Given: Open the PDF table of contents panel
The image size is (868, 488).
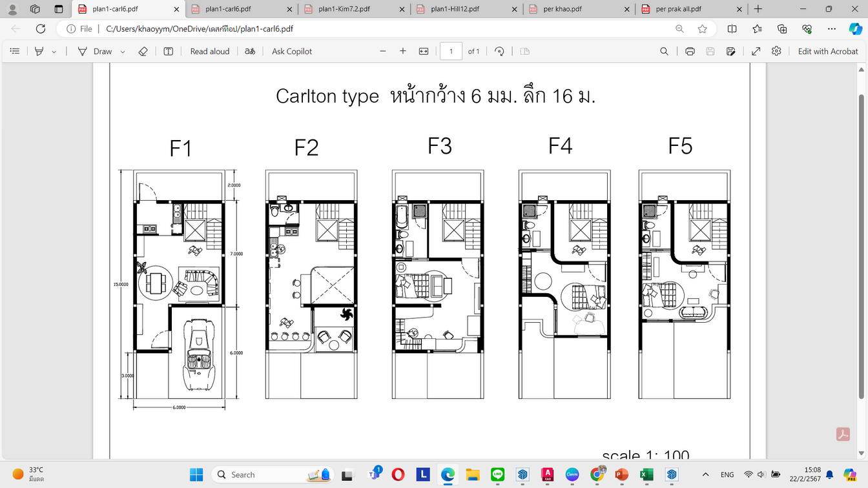Looking at the screenshot, I should coord(15,51).
